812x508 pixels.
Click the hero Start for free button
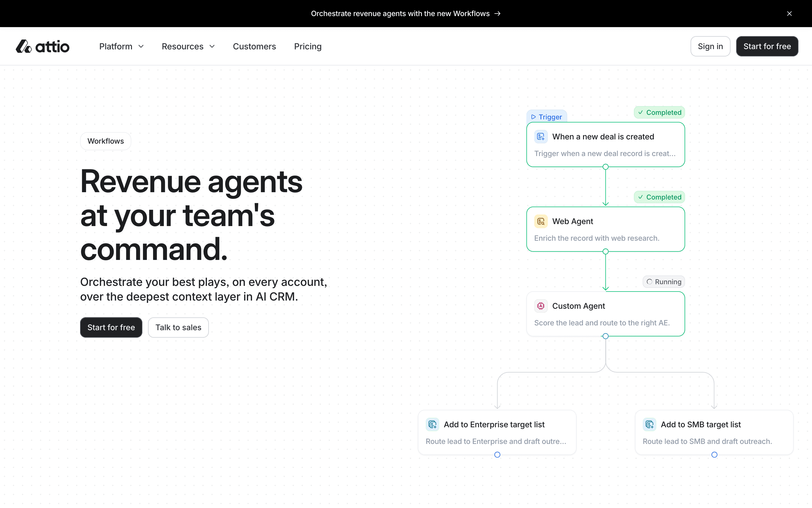[x=111, y=327]
